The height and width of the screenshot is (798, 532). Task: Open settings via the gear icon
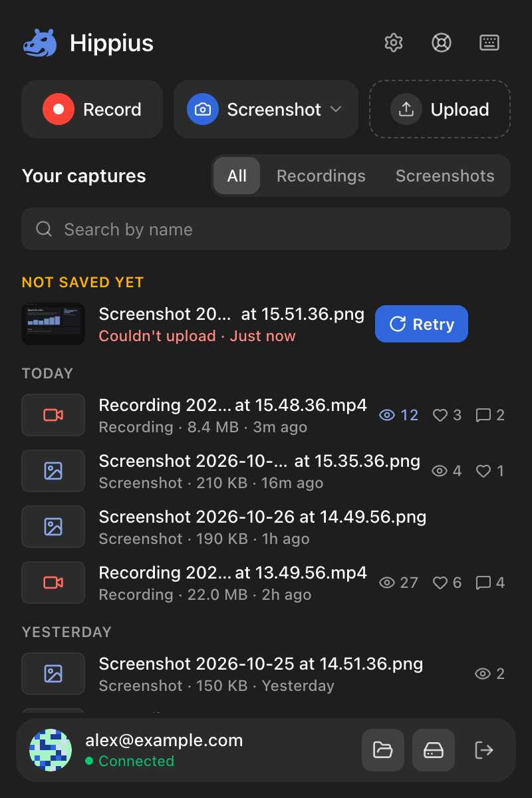pos(394,43)
